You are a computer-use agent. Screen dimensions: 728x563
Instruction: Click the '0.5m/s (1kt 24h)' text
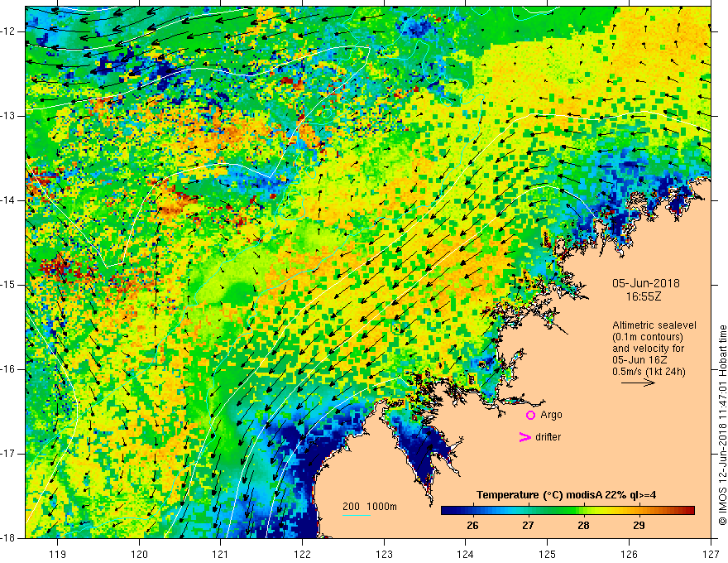pos(648,371)
